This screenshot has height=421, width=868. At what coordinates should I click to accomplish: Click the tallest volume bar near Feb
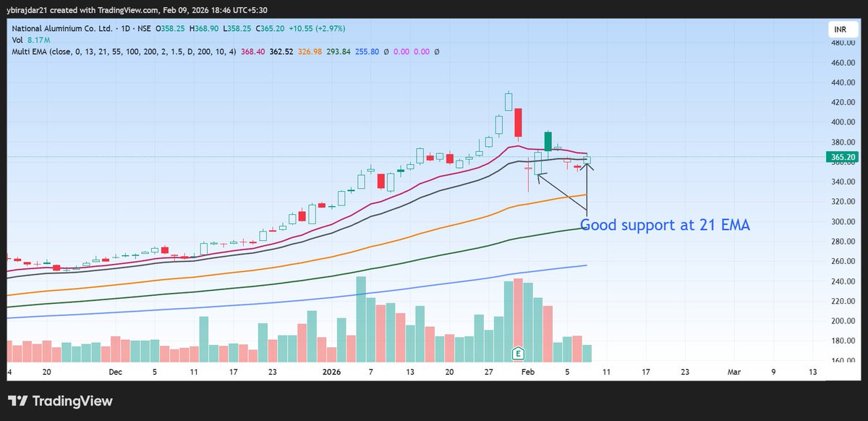518,318
